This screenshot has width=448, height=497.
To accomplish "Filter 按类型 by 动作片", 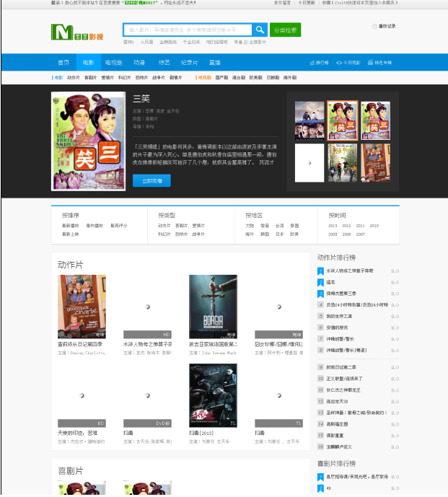I will tap(164, 226).
